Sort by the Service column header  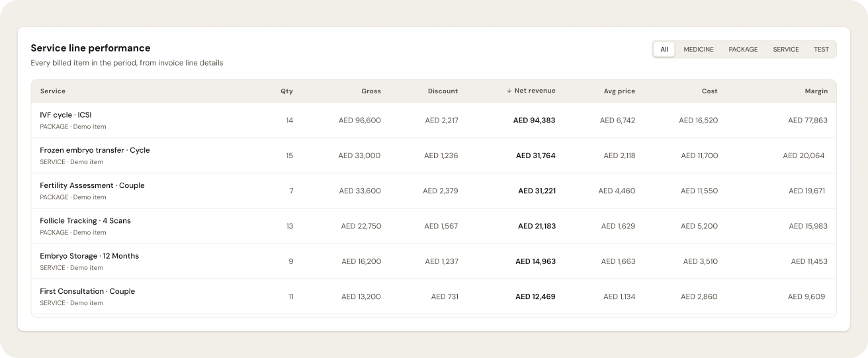point(53,91)
